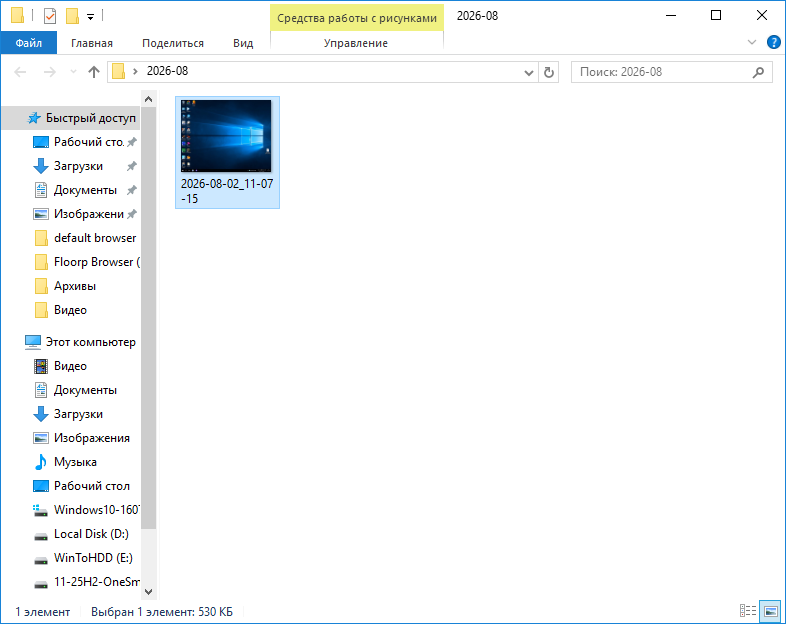Click the 2026-08 breadcrumb in address bar
786x624 pixels.
[167, 71]
